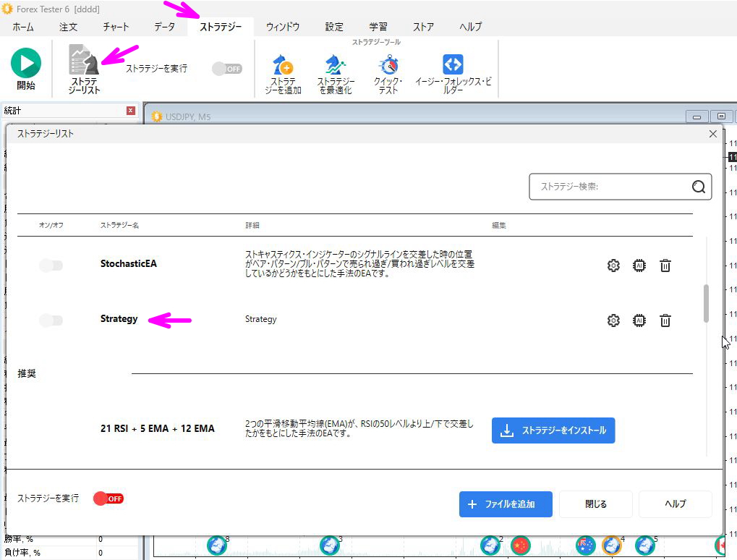Switch to the ストラテジー ribbon tab

tap(219, 27)
